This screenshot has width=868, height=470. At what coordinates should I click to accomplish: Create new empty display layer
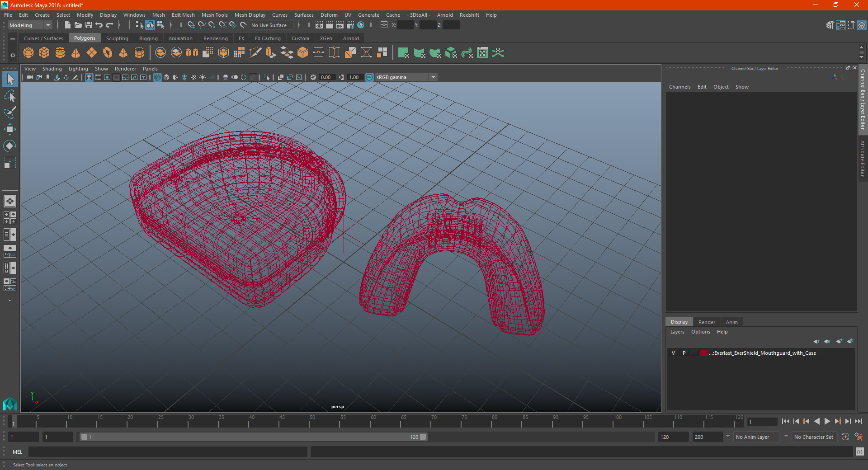click(x=839, y=341)
